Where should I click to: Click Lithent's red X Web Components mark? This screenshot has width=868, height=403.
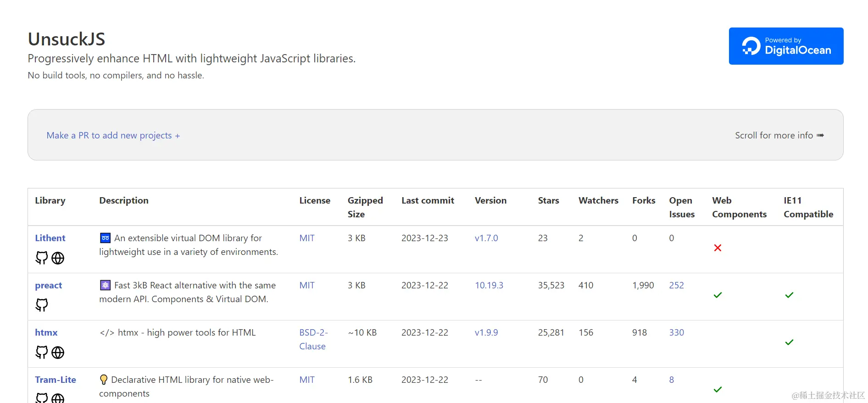point(718,248)
